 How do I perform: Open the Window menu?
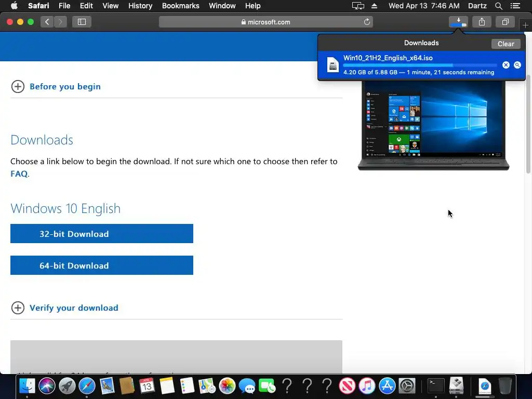(222, 6)
